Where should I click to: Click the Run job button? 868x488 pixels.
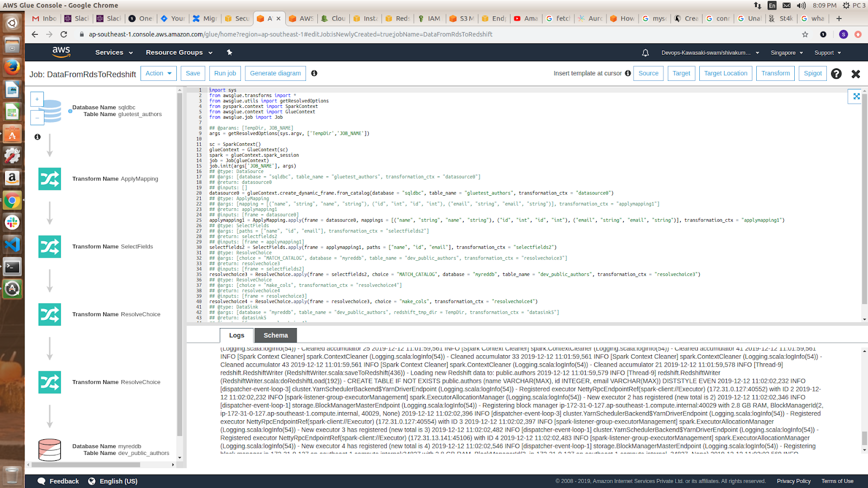pos(225,73)
